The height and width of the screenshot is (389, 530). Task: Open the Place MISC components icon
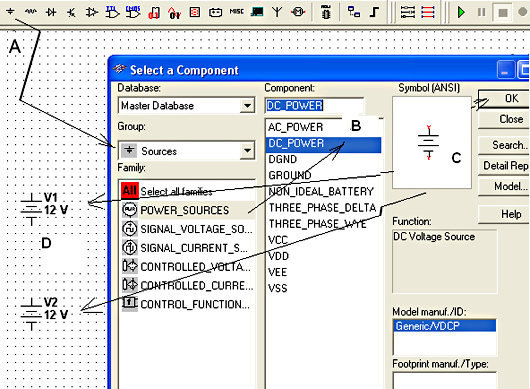click(237, 11)
